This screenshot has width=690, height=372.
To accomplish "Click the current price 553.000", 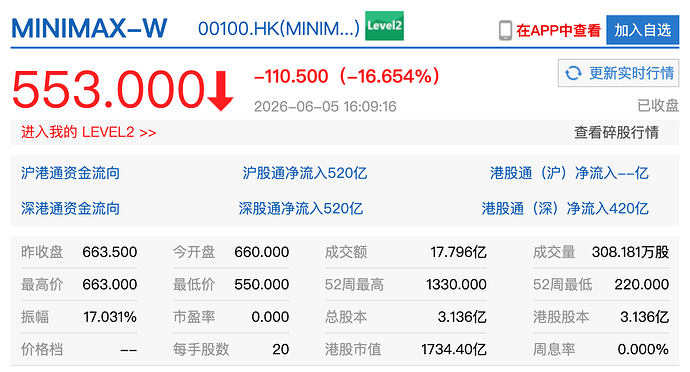I will tap(108, 90).
